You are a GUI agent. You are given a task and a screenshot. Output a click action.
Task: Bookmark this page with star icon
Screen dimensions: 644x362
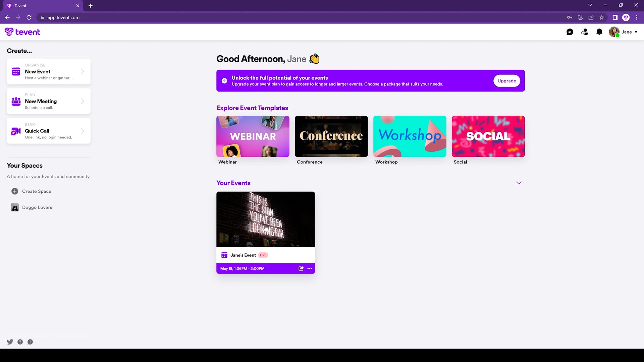(602, 17)
